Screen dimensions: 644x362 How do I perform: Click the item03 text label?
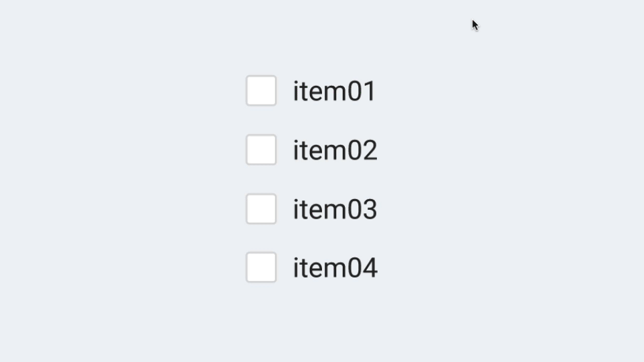coord(335,209)
